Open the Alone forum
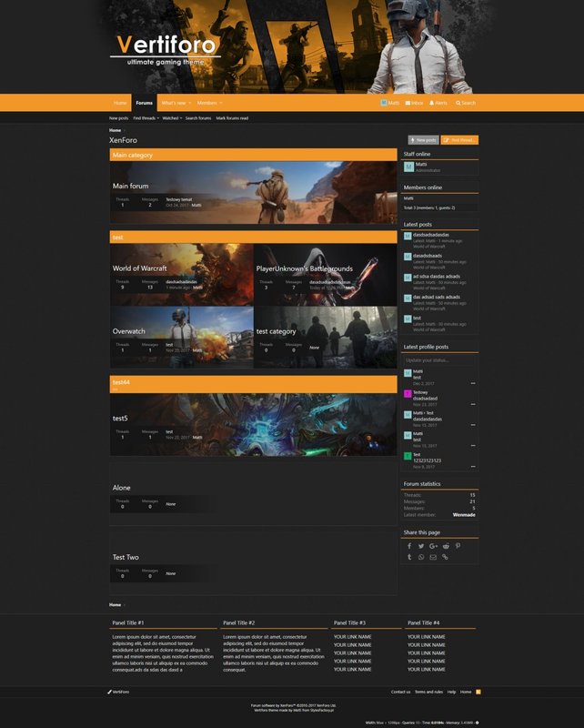 click(x=122, y=488)
